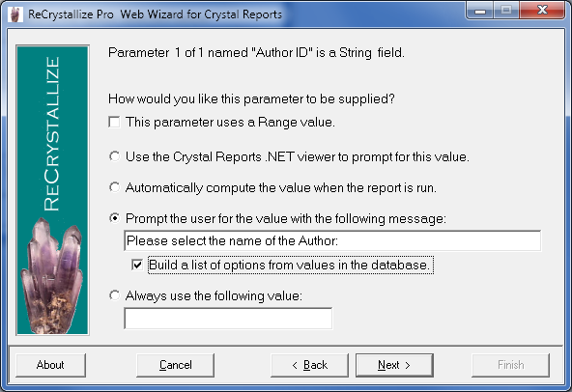Click the window title bar text

(155, 14)
